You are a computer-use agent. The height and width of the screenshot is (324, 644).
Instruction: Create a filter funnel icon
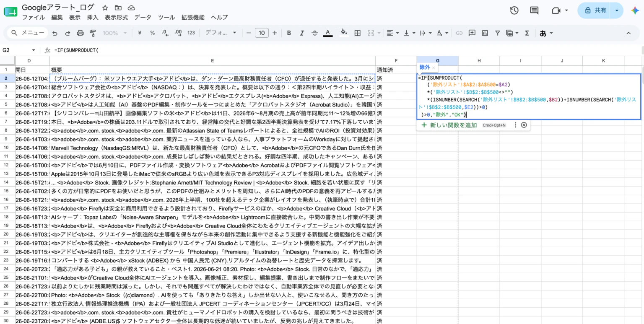coord(498,33)
